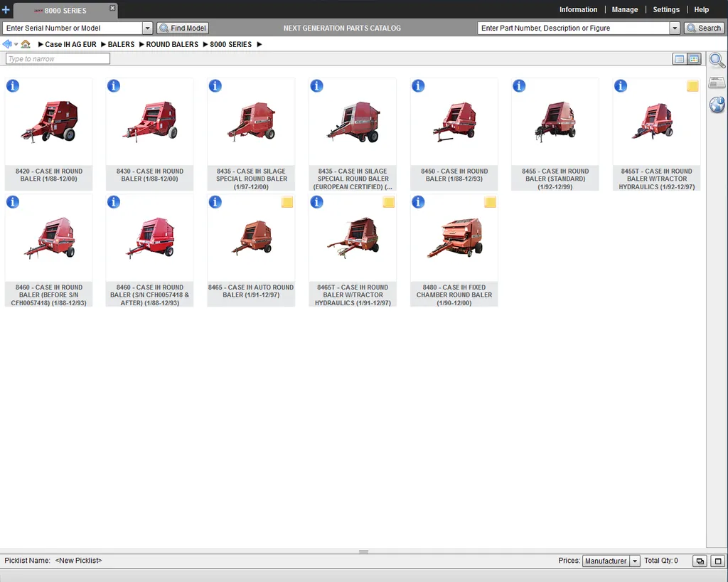Expand arrow before Case IH AG EUR
This screenshot has width=728, height=582.
41,45
